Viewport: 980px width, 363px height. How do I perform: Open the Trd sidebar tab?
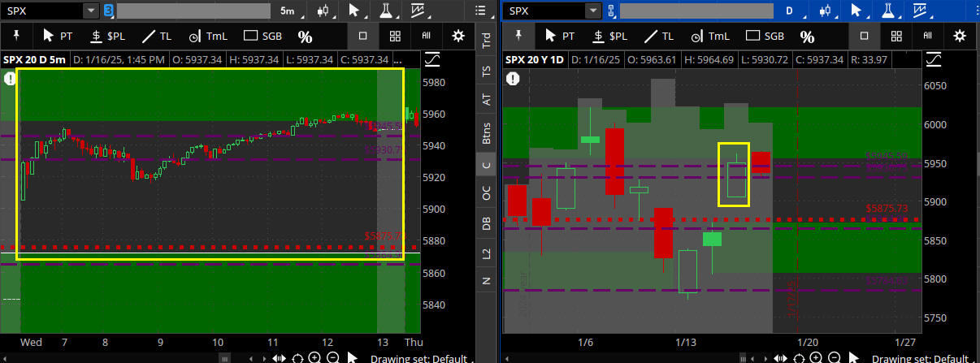487,39
